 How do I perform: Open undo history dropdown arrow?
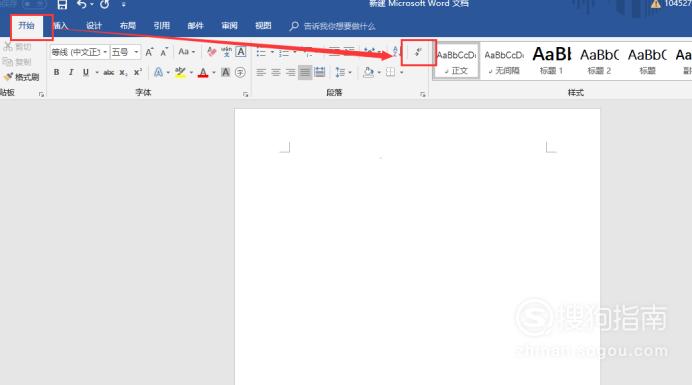(92, 5)
